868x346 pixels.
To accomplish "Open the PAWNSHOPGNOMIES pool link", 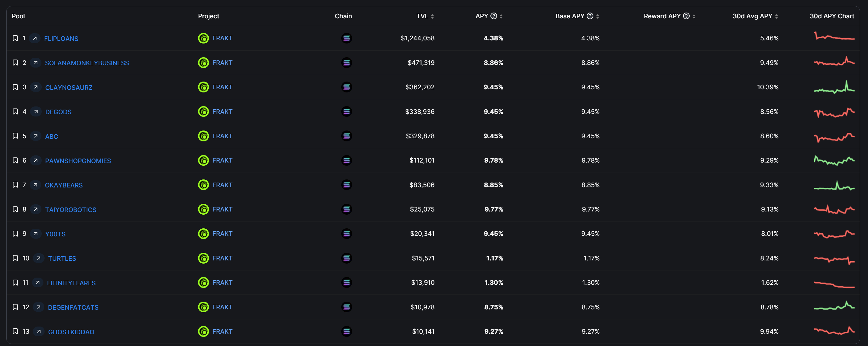I will [x=78, y=161].
